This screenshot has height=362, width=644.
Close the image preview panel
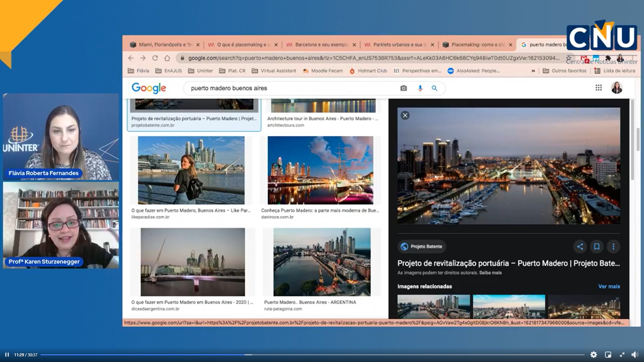coord(405,115)
